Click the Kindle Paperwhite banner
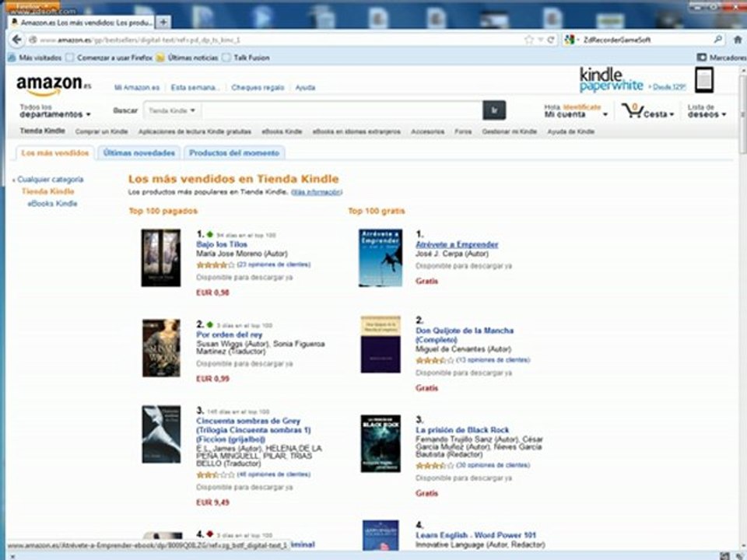The height and width of the screenshot is (560, 747). (x=632, y=80)
